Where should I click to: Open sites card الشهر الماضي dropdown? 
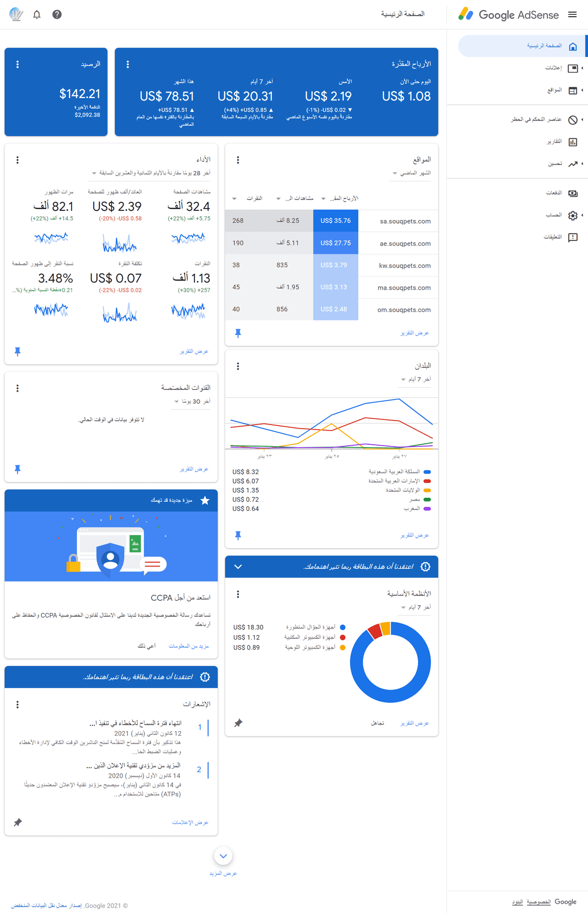[x=411, y=173]
